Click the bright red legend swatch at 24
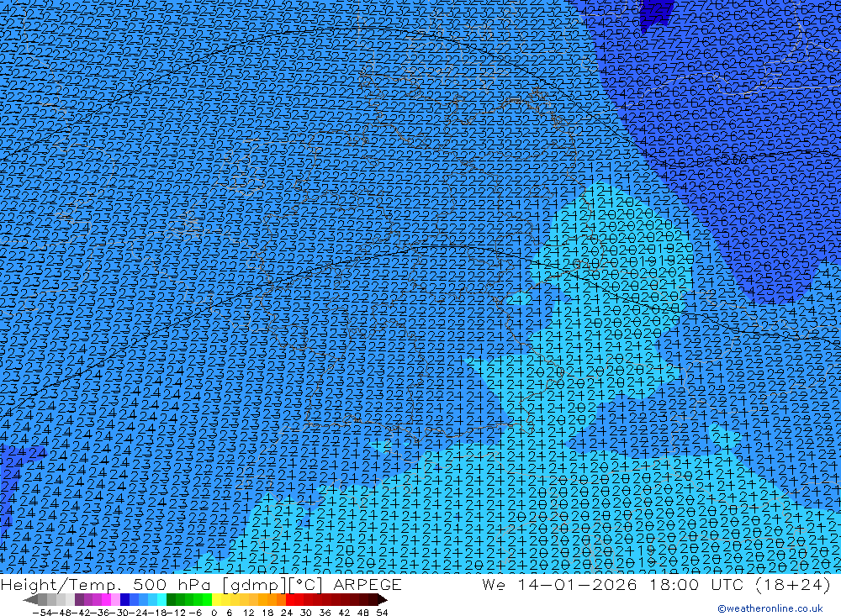Viewport: 841px width, 616px height. pyautogui.click(x=290, y=600)
